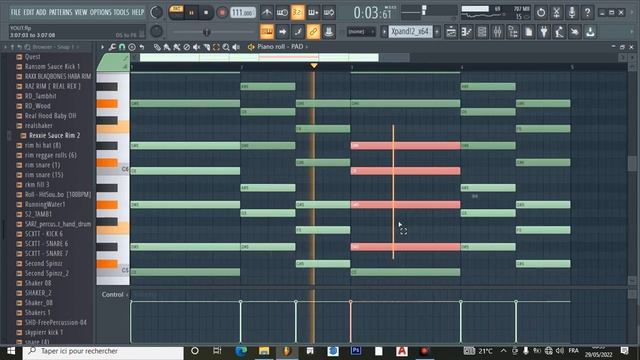
Task: Click the arrow left of Xpand!2_x64
Action: click(384, 31)
